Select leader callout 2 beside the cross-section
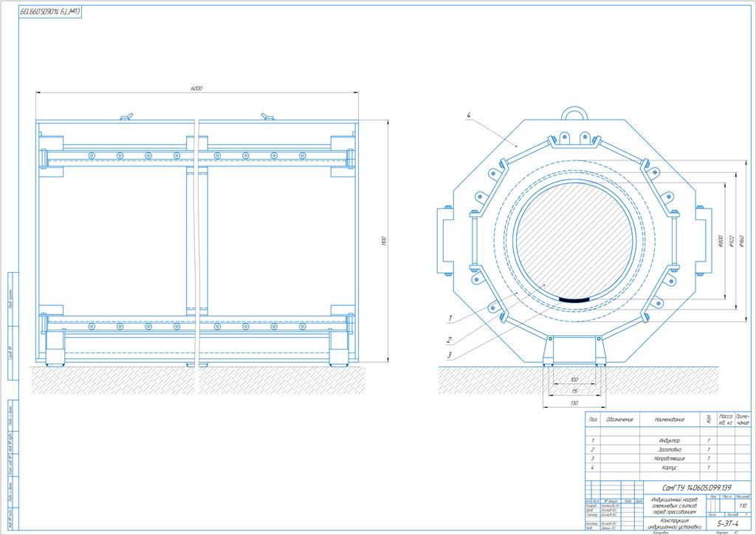This screenshot has height=535, width=756. (449, 340)
